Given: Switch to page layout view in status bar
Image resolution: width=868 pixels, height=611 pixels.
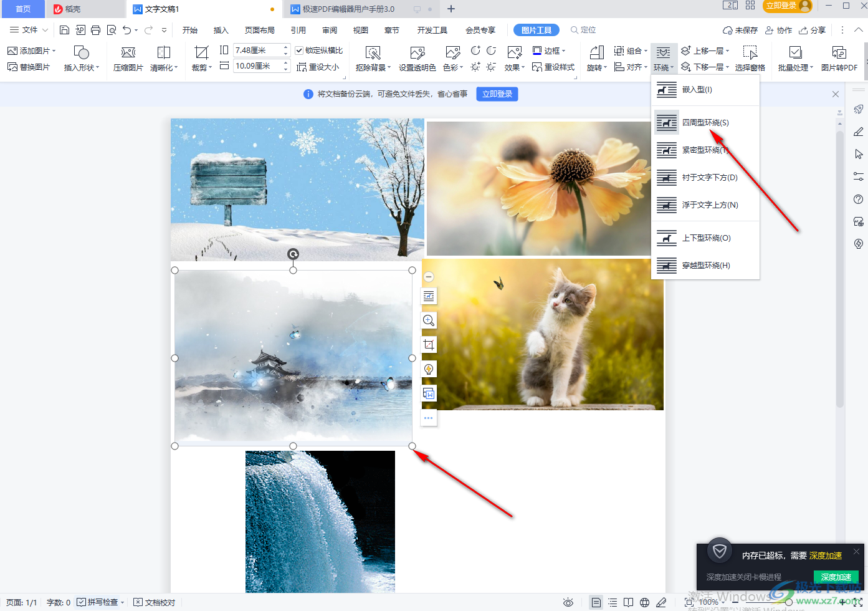Looking at the screenshot, I should click(596, 602).
